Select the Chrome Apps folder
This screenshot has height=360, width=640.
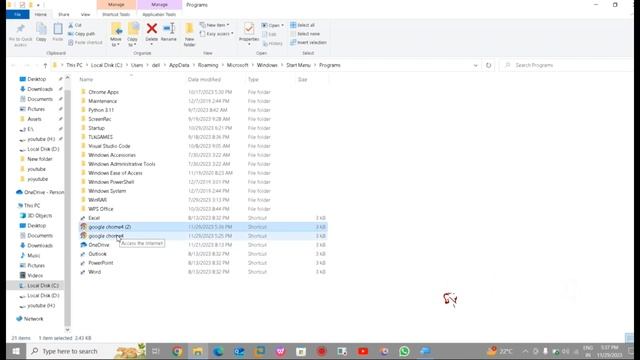(x=103, y=92)
